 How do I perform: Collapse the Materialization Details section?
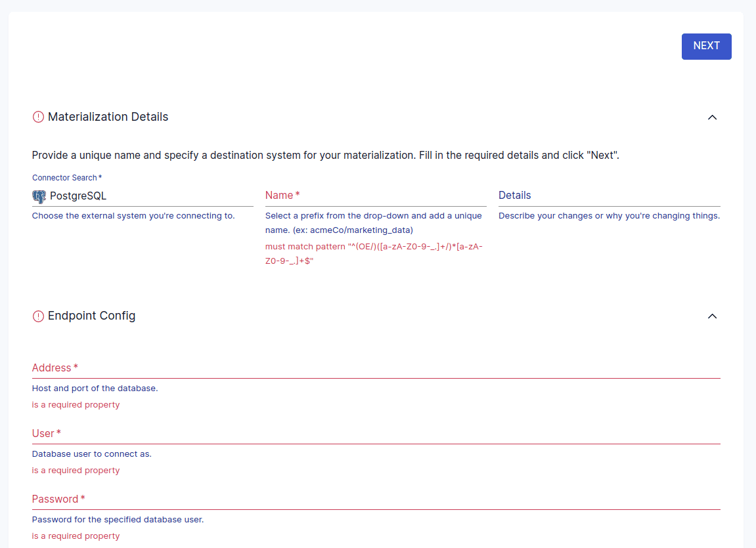pos(712,117)
